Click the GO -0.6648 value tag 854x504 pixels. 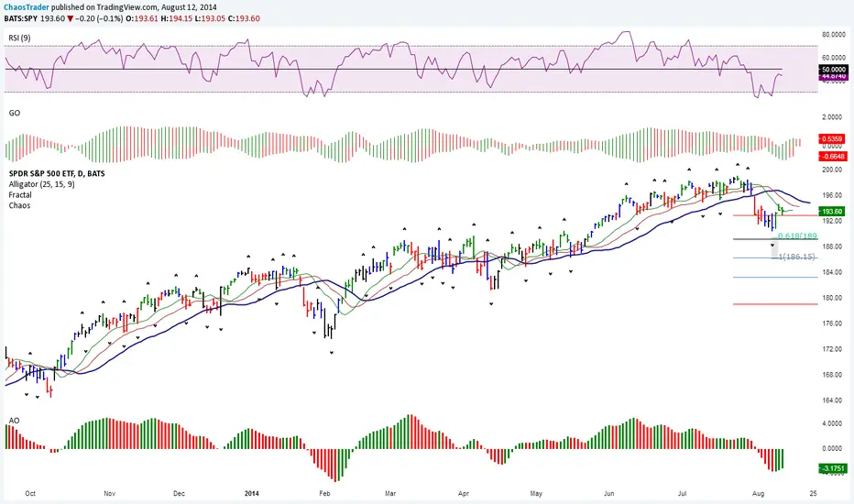tap(833, 157)
